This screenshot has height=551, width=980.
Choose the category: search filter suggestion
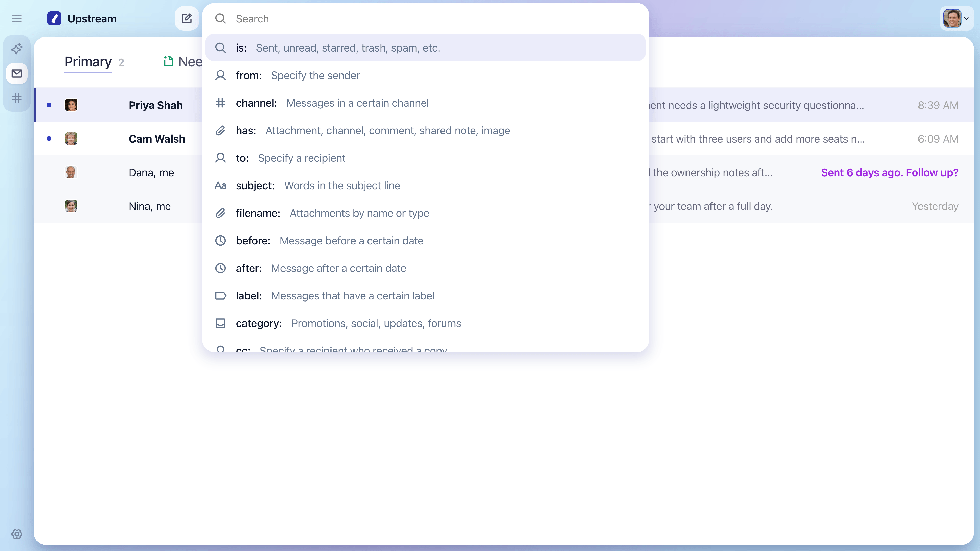pos(425,323)
